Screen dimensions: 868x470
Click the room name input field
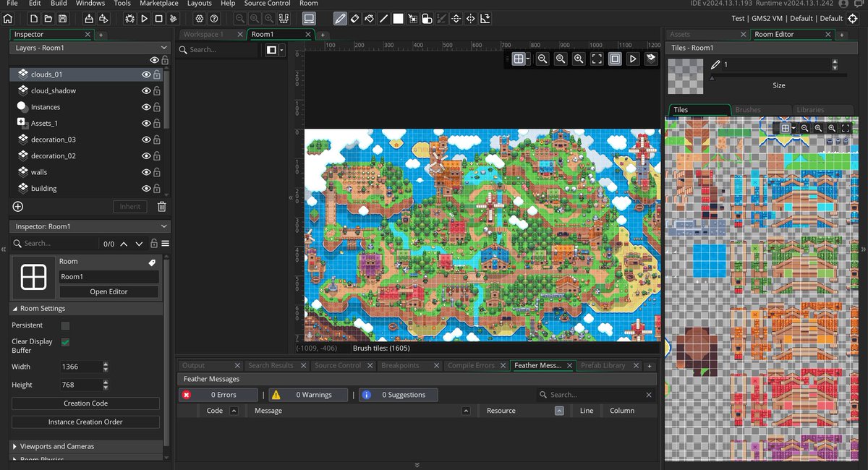tap(109, 277)
